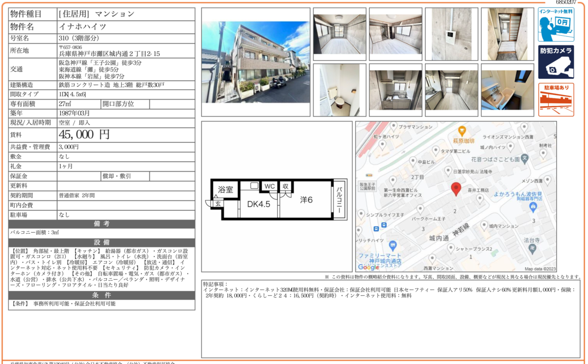Click the Google logo on the map
The height and width of the screenshot is (364, 588).
point(368,267)
